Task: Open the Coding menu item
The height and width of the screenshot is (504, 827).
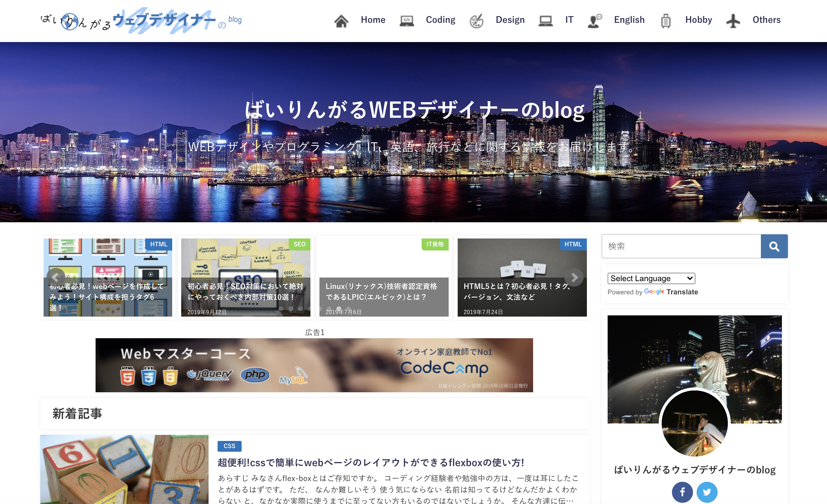Action: [x=440, y=20]
